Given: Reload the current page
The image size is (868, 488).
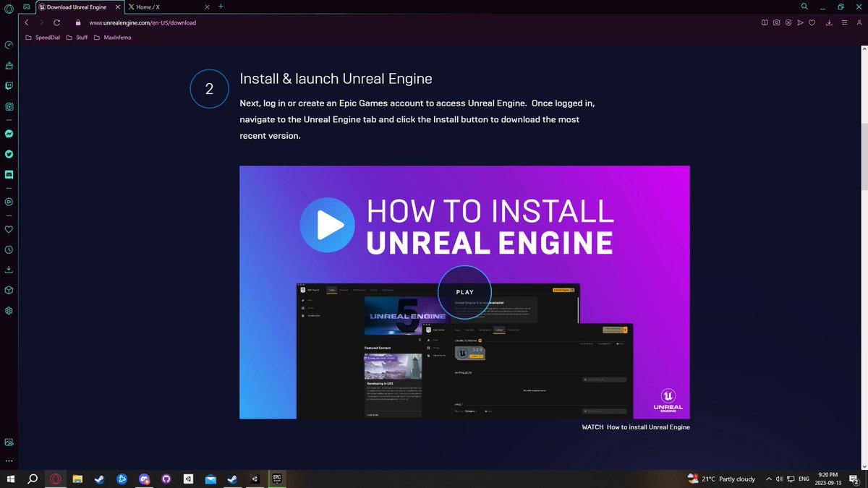Looking at the screenshot, I should (x=56, y=22).
